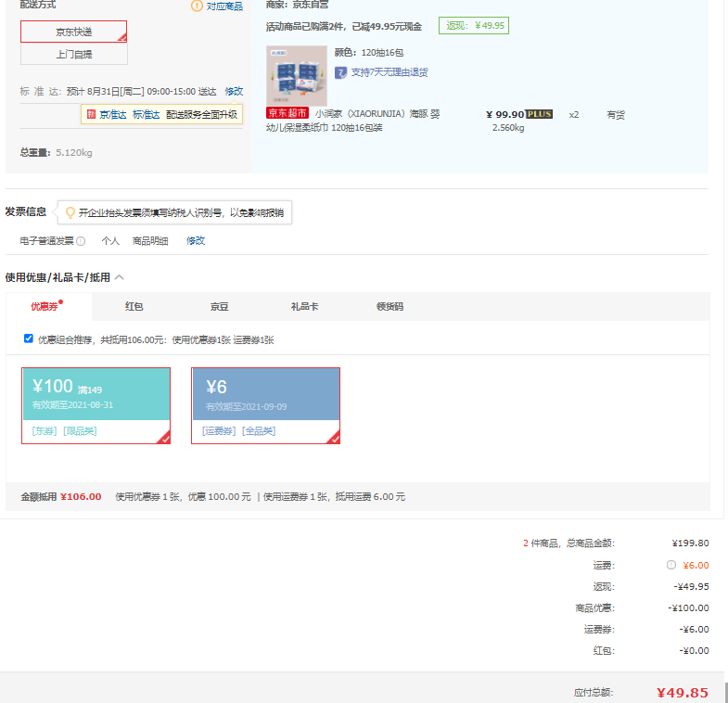Click the 京东超市 red badge
Viewport: 728px width, 703px height.
click(287, 113)
